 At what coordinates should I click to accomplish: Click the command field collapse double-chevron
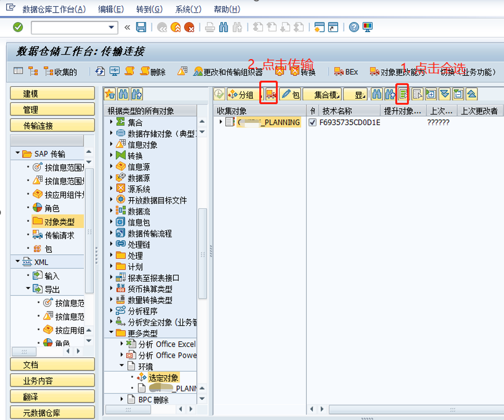(128, 28)
